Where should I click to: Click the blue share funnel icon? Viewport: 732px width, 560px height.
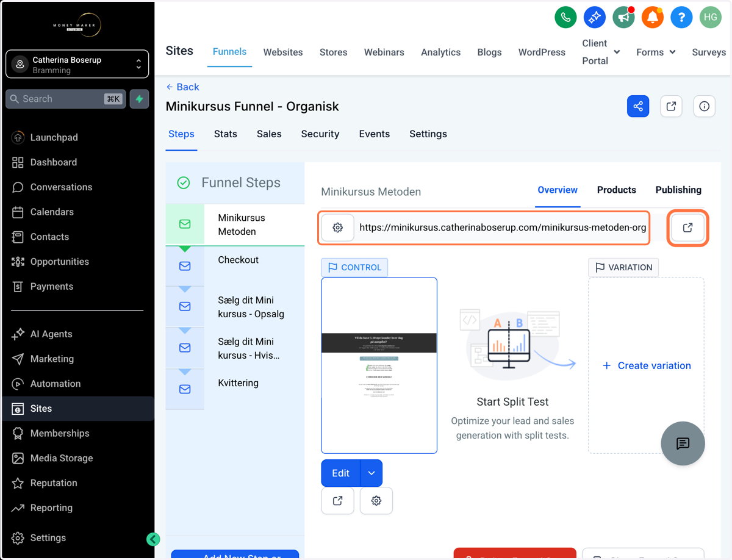pyautogui.click(x=638, y=106)
